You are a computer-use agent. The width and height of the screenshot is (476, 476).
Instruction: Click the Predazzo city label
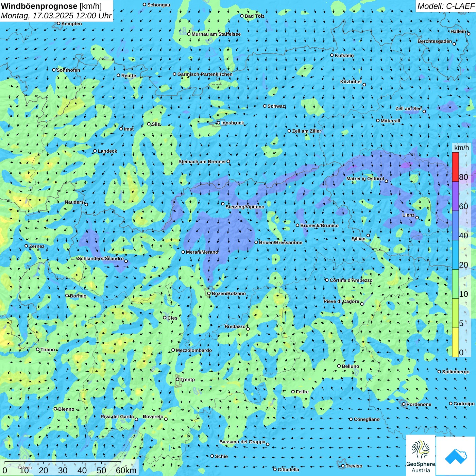click(x=235, y=326)
